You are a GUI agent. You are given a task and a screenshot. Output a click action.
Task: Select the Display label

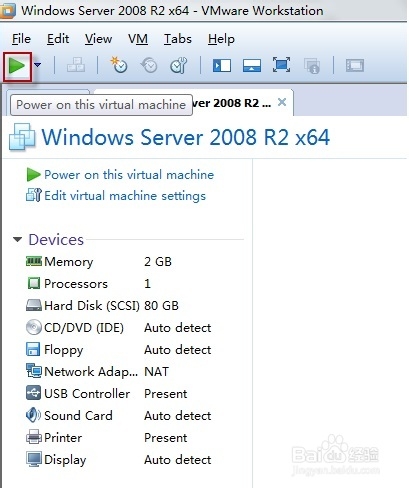(65, 460)
